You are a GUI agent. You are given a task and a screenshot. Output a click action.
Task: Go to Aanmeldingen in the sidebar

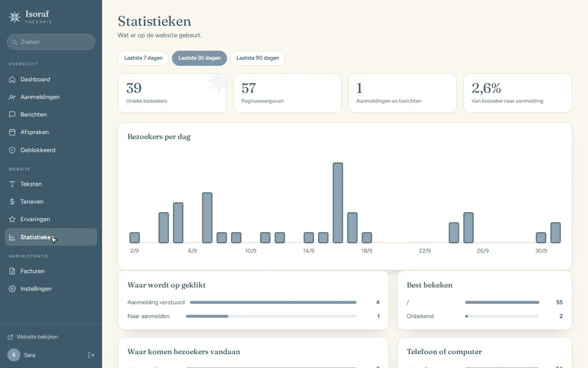click(51, 97)
